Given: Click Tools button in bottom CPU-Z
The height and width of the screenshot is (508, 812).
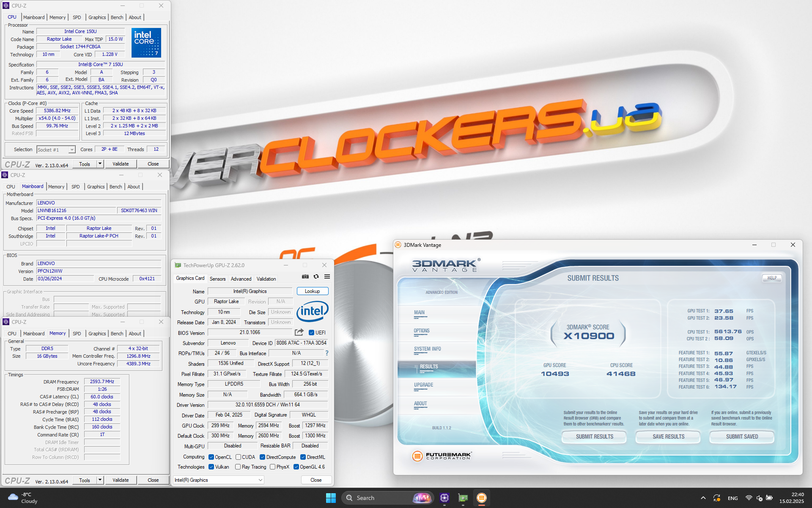Looking at the screenshot, I should [x=85, y=480].
